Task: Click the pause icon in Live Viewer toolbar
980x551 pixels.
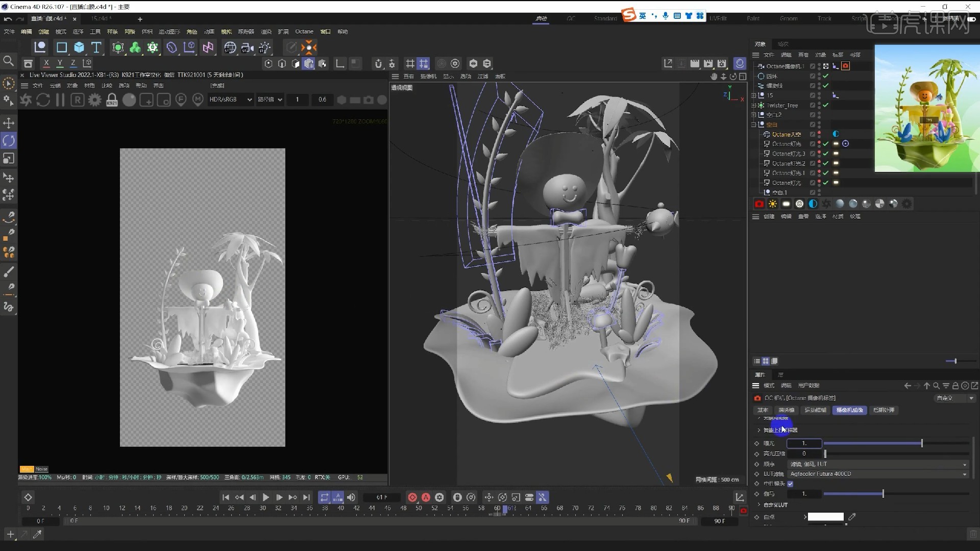Action: tap(60, 99)
